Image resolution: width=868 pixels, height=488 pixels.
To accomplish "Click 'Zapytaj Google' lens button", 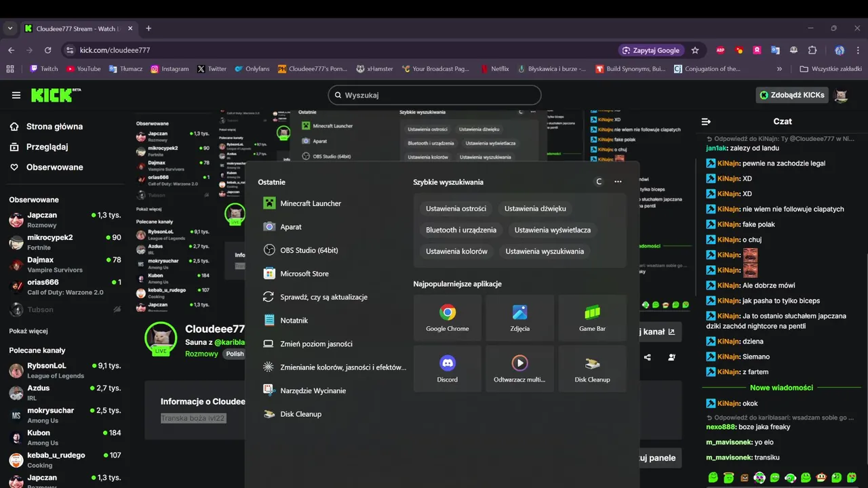I will [651, 50].
